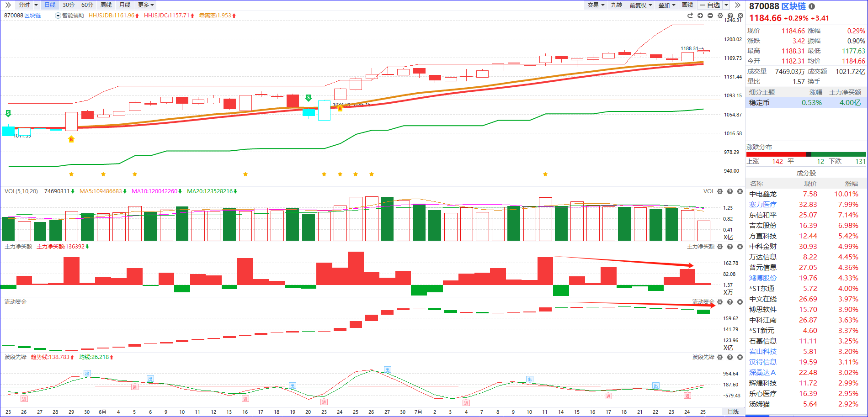
Task: Open 流动资金 panel settings gear
Action: pos(720,302)
